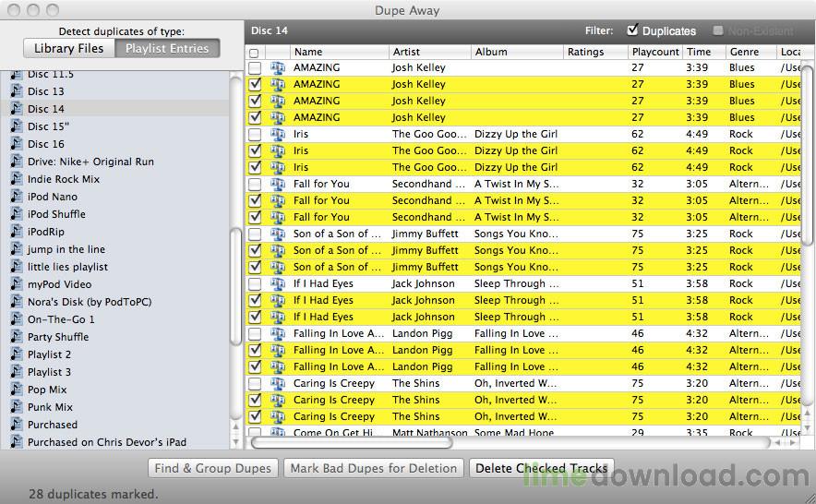816x504 pixels.
Task: Toggle the Duplicates filter checkbox
Action: [632, 30]
